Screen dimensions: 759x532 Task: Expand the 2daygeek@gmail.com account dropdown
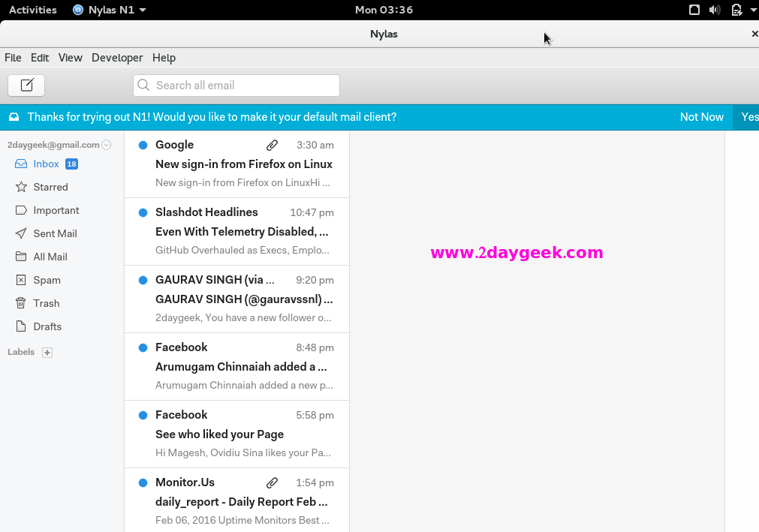click(107, 145)
